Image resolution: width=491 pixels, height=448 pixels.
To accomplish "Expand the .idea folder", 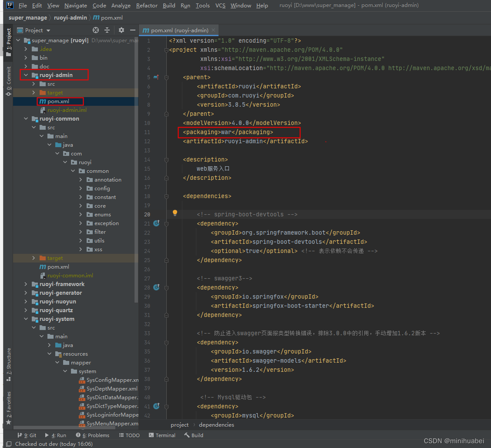I will [x=26, y=49].
